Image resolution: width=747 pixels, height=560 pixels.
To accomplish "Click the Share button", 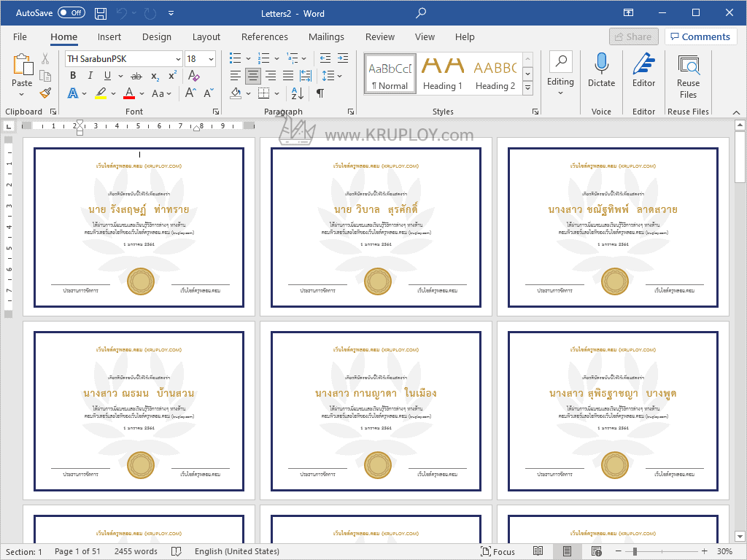I will point(633,36).
